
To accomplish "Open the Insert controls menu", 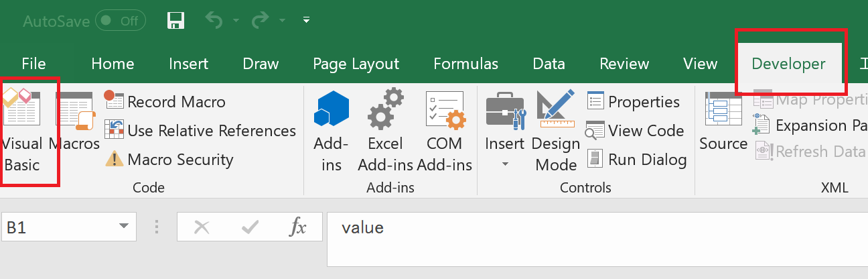I will 504,131.
